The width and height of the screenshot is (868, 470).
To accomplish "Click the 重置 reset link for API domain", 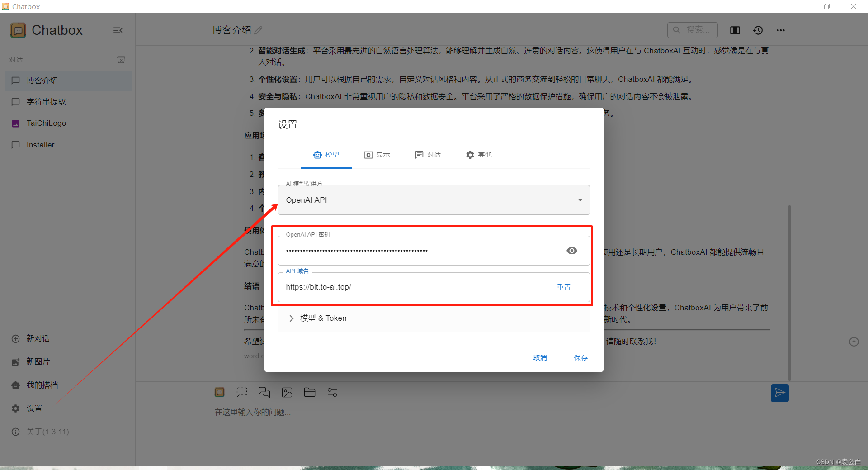I will click(564, 287).
